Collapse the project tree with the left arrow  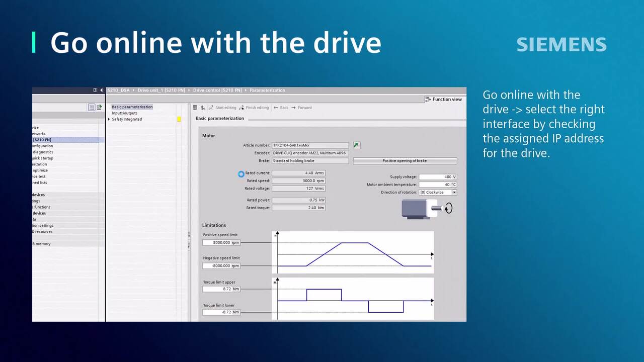[x=102, y=90]
